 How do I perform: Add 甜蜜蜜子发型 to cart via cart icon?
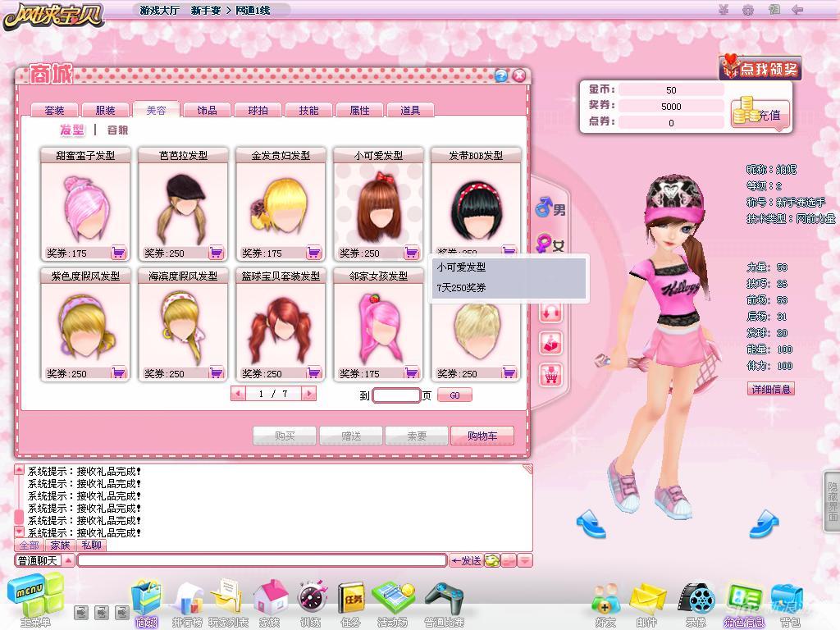(x=118, y=253)
